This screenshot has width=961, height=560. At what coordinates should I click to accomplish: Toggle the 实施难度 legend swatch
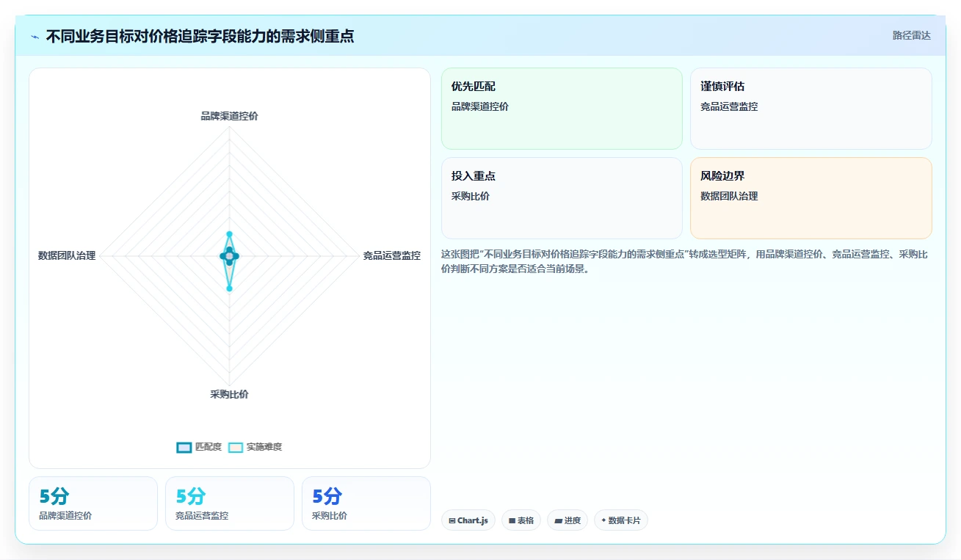pyautogui.click(x=235, y=447)
